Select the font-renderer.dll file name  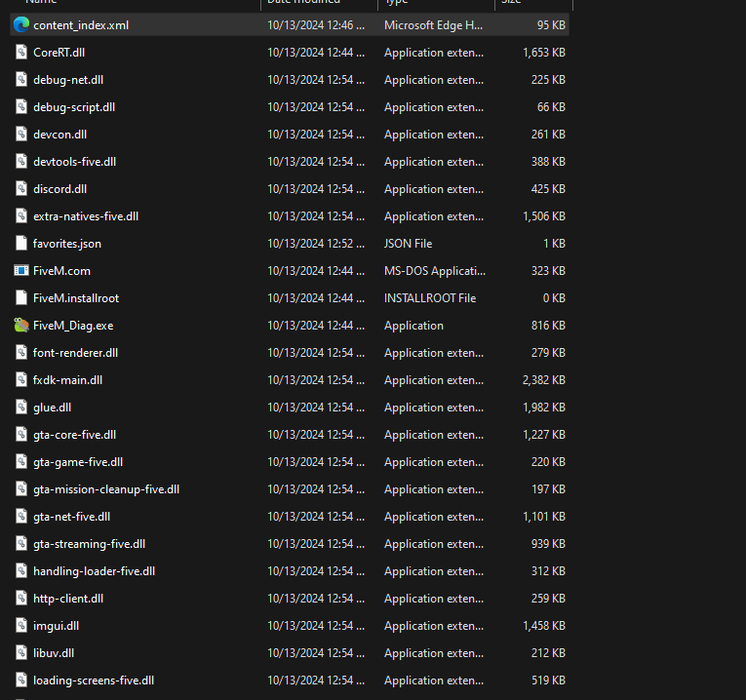76,353
